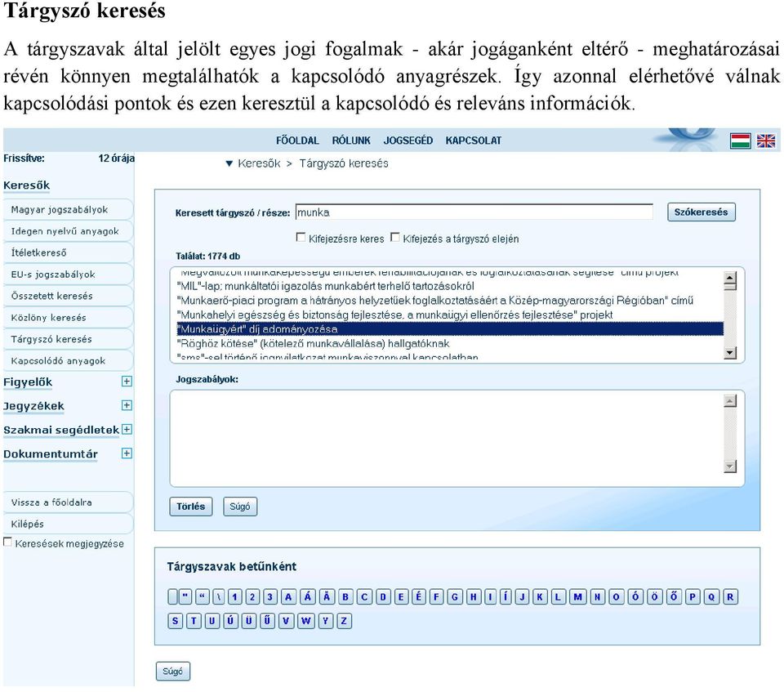This screenshot has width=784, height=692.
Task: Select the '"MIL"-lap: munkáltatói igazolás' result
Action: click(450, 286)
